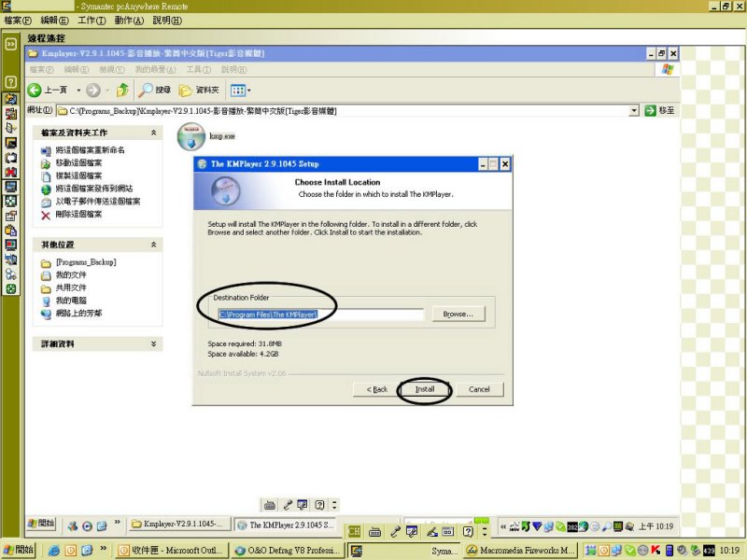This screenshot has height=560, width=747.
Task: Open the 說明 menu of pcAnywhere
Action: (x=167, y=21)
